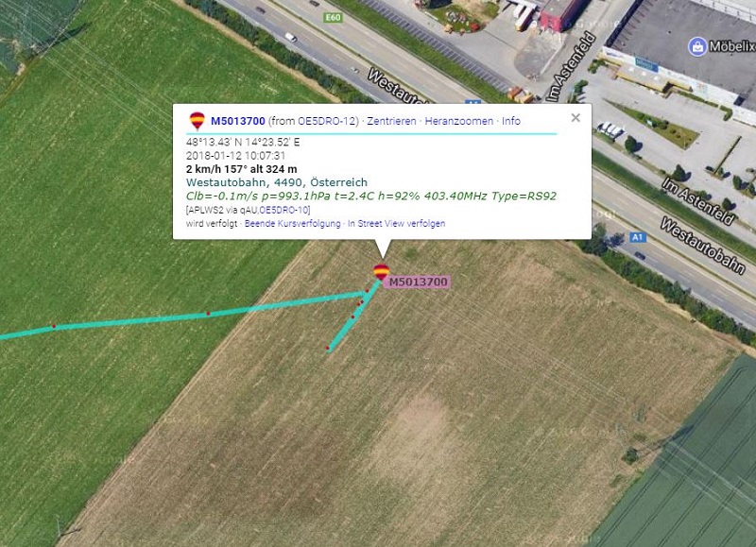
Task: Click the cyan track line crossing the field
Action: coord(193,316)
